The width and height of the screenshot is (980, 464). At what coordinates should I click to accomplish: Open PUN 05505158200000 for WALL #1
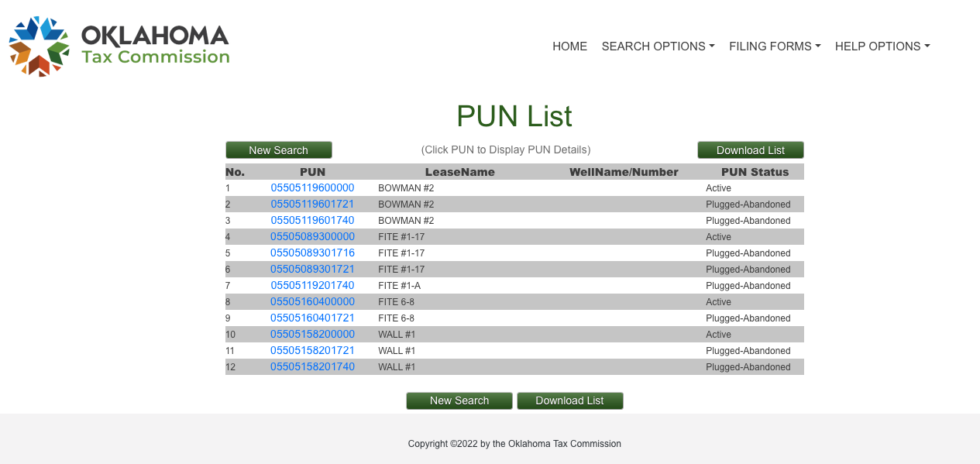[x=312, y=334]
